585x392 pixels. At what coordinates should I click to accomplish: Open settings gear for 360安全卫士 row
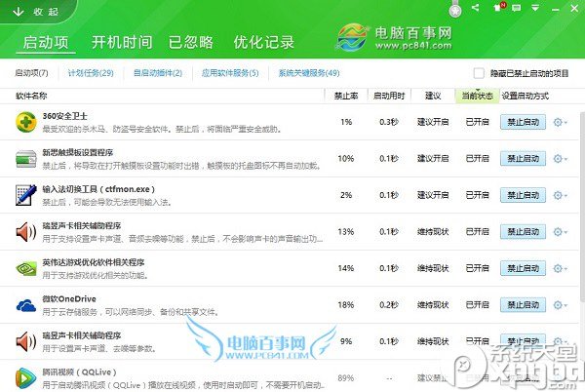(560, 122)
